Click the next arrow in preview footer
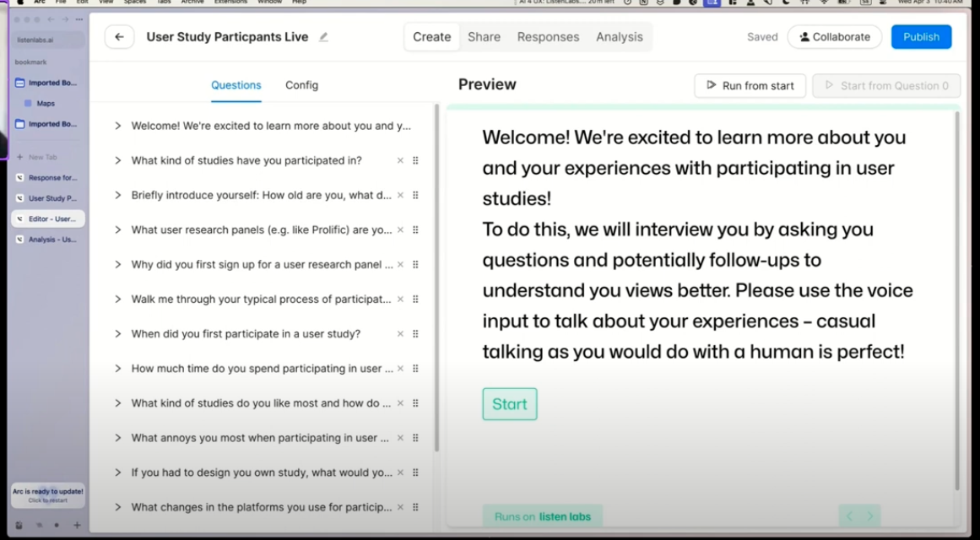The height and width of the screenshot is (540, 980). pyautogui.click(x=869, y=516)
